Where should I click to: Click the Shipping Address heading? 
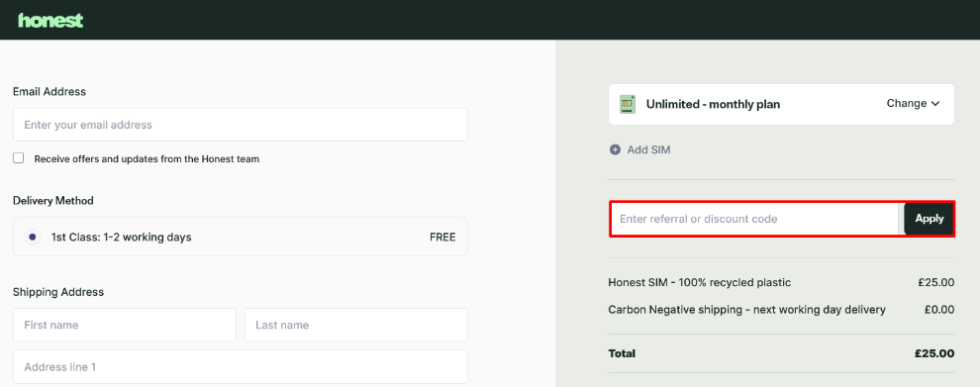[58, 292]
